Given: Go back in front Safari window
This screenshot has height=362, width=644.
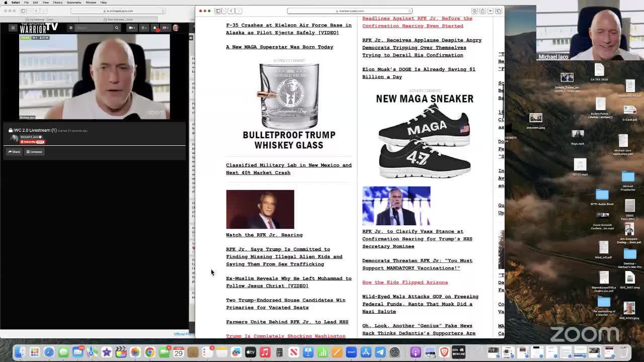Looking at the screenshot, I should 231,11.
